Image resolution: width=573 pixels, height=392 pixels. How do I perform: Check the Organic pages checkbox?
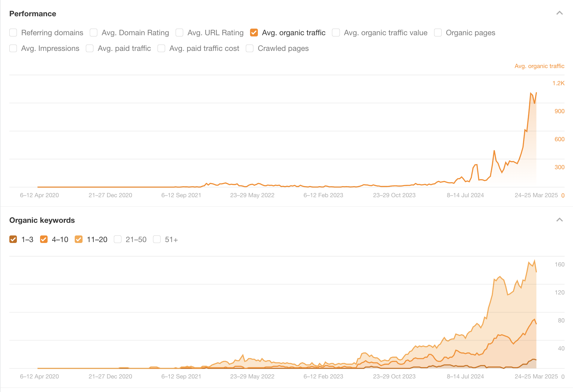click(x=438, y=33)
